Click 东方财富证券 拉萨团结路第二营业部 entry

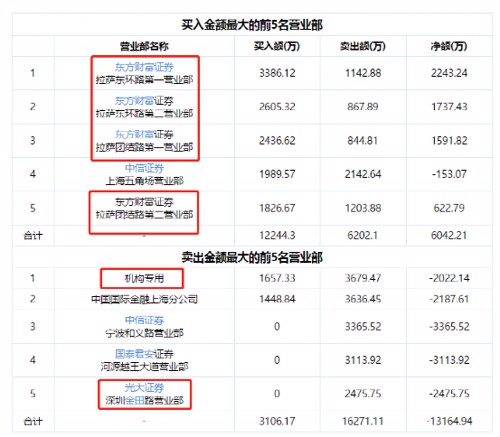coord(144,208)
